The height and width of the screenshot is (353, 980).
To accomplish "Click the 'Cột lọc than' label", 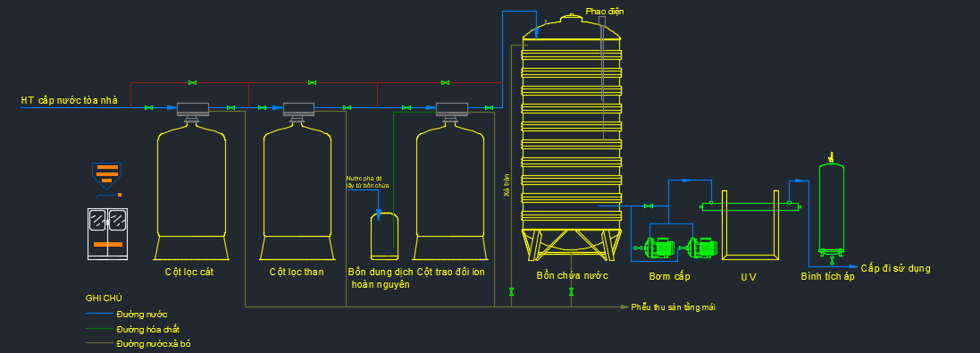I will click(x=297, y=272).
